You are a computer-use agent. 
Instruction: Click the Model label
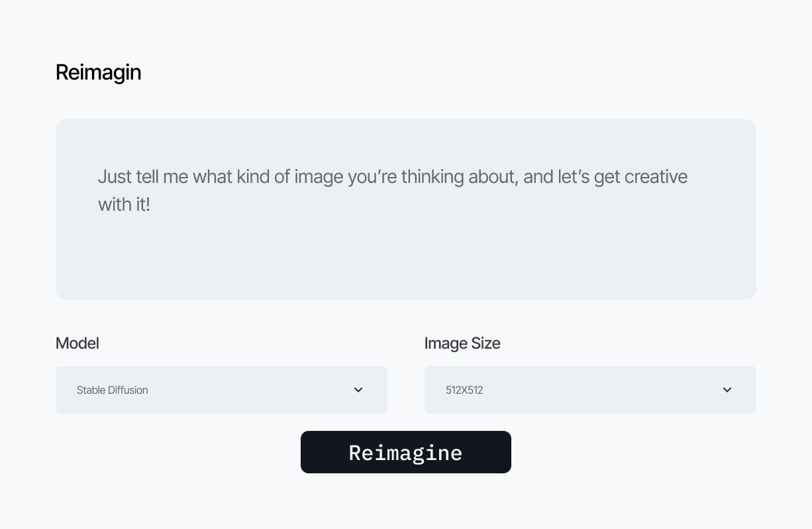(77, 343)
